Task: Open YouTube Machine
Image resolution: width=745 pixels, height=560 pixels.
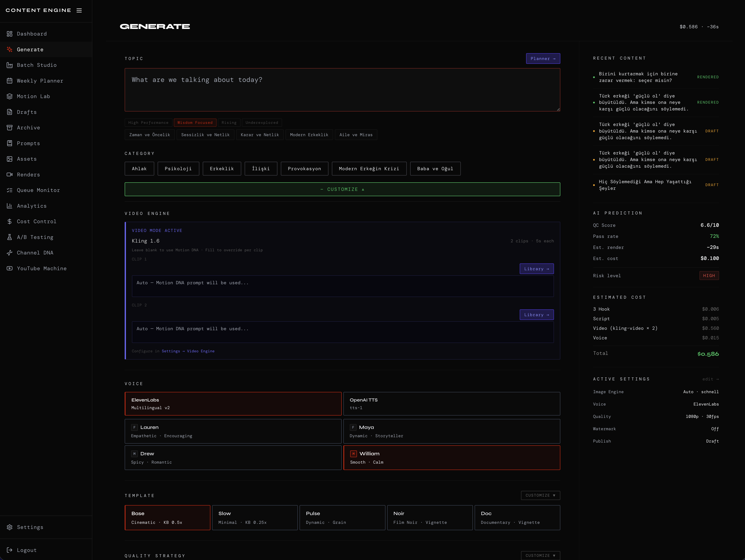Action: click(x=42, y=268)
